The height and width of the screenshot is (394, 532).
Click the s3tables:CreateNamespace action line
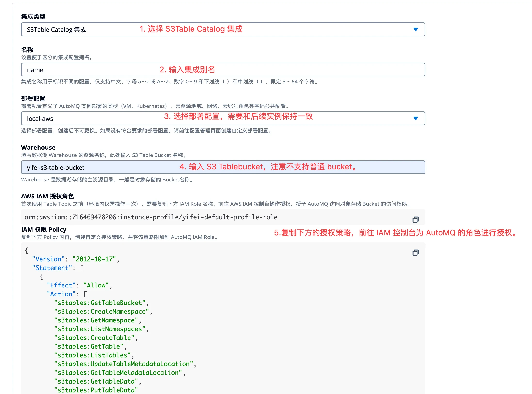pyautogui.click(x=103, y=311)
